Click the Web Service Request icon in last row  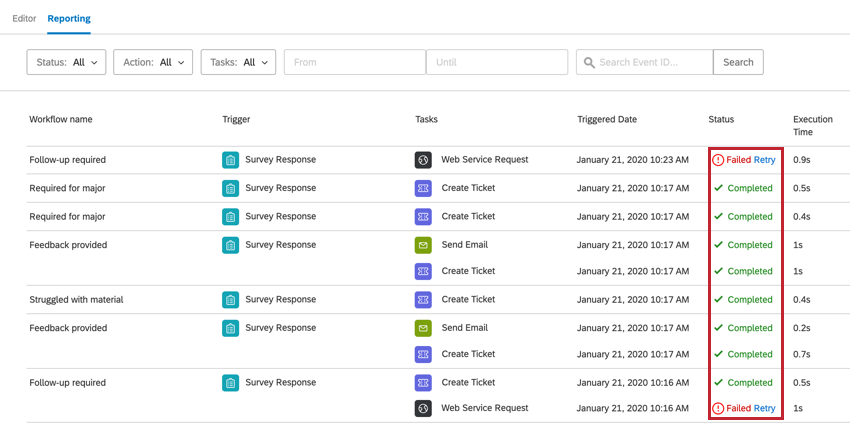tap(423, 409)
